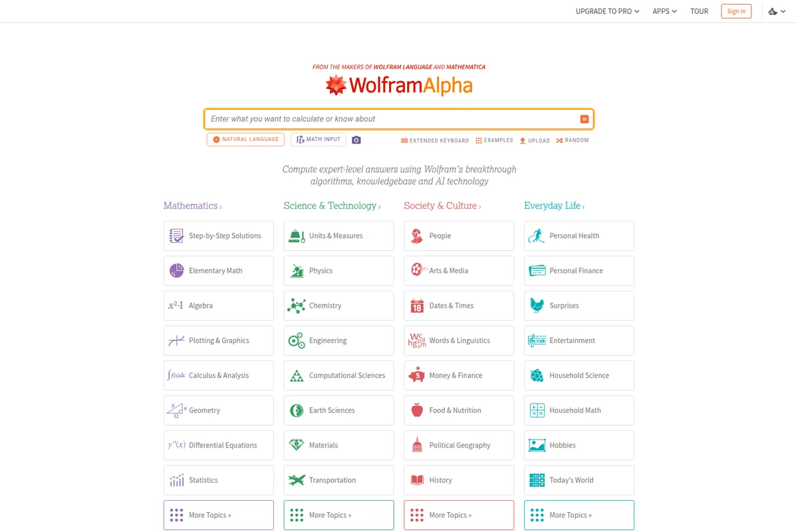Open Step-by-Step Solutions
This screenshot has height=532, width=798.
click(x=218, y=235)
